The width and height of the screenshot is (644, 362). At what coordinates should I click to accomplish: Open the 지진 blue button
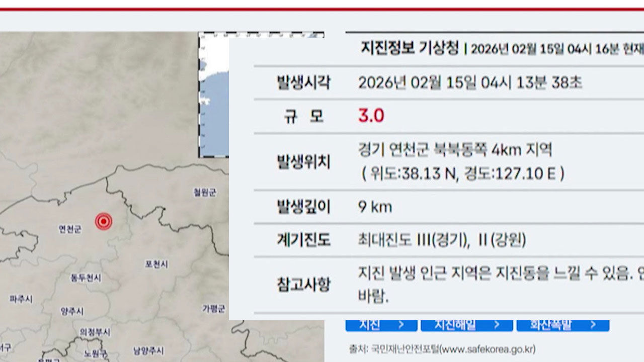point(381,326)
